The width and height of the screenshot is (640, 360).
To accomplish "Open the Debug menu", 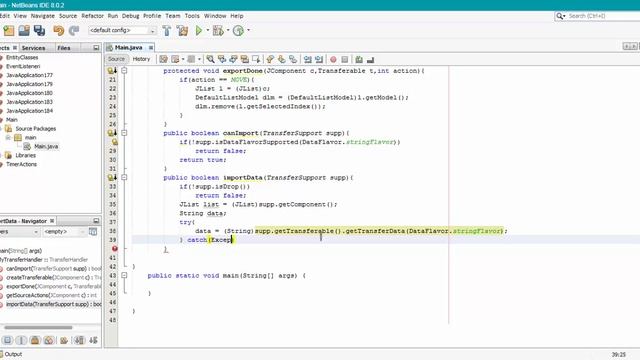I will (x=130, y=16).
